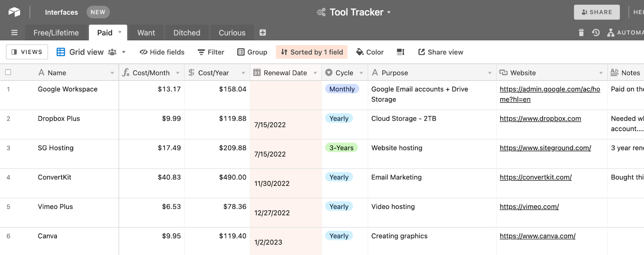This screenshot has width=644, height=255.
Task: Open the canva.com link
Action: (537, 236)
